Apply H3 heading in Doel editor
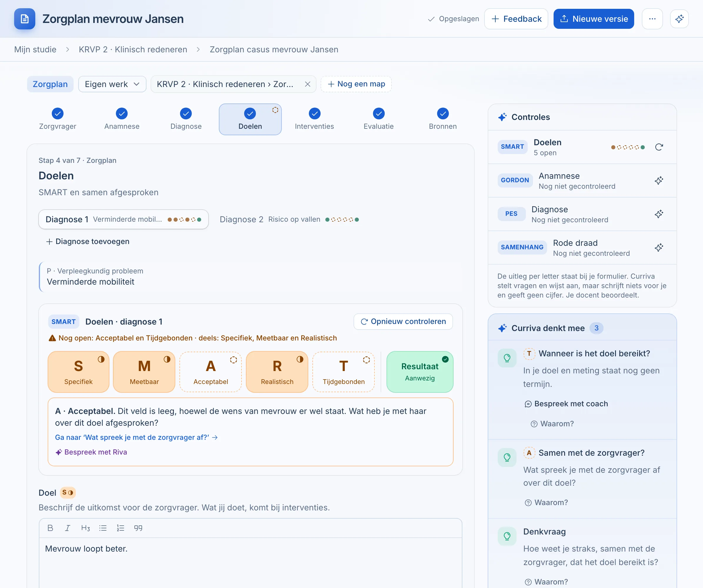The height and width of the screenshot is (588, 703). click(x=85, y=528)
